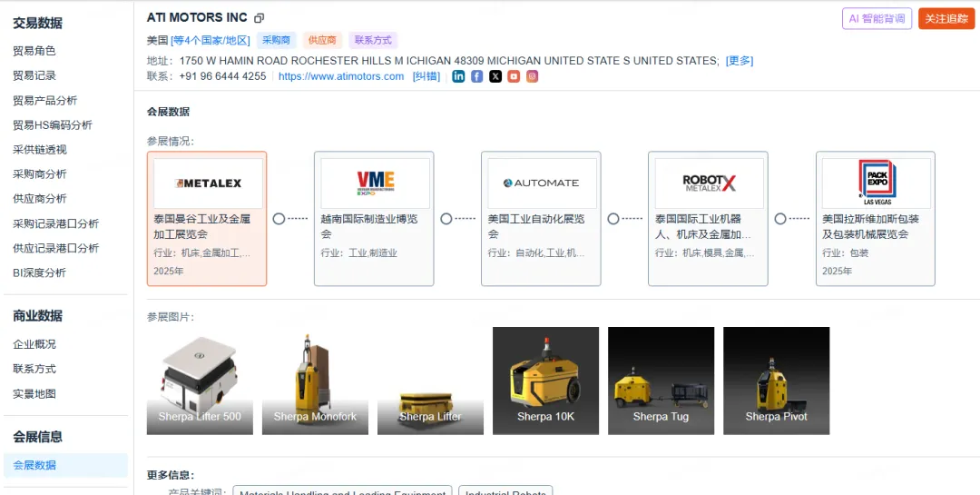Viewport: 980px width, 495px height.
Task: Click the 会展信息 section heading
Action: click(x=37, y=437)
